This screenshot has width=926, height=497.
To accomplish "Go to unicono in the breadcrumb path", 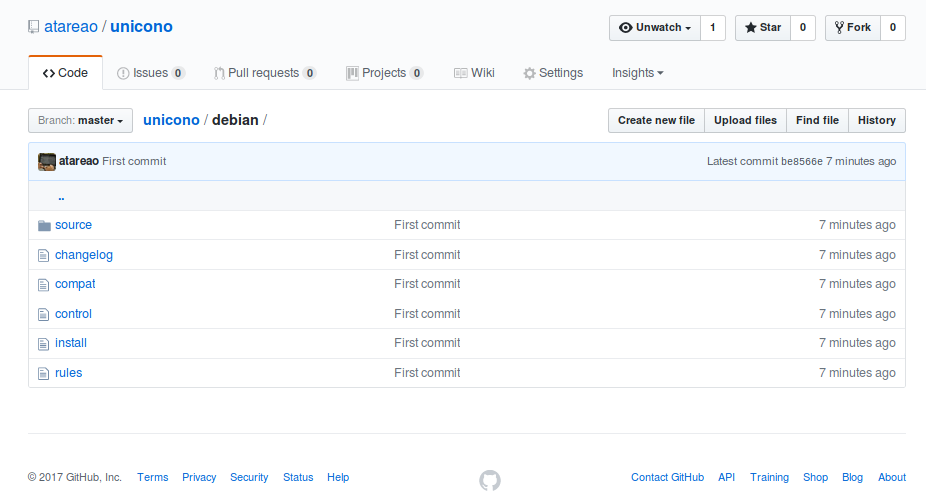I will pos(171,120).
